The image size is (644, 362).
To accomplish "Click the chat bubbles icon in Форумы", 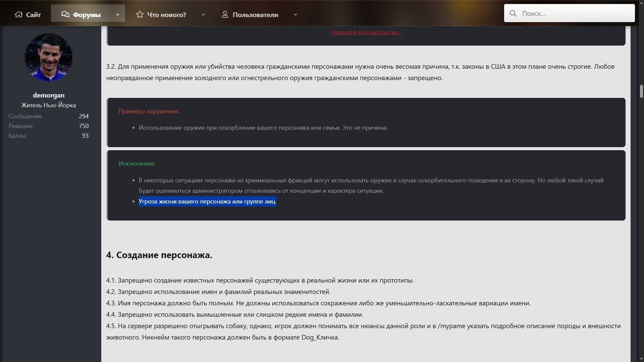I will (65, 14).
